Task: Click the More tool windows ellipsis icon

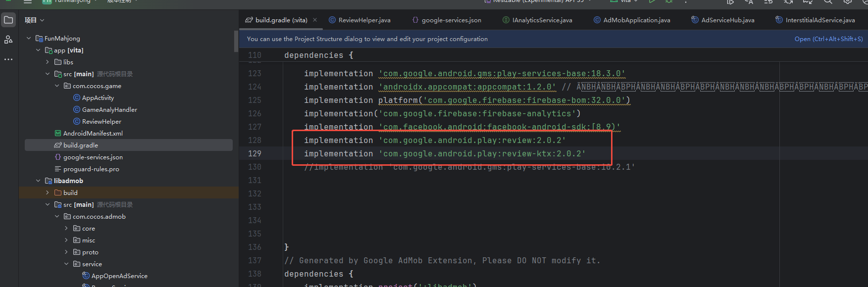Action: click(8, 59)
